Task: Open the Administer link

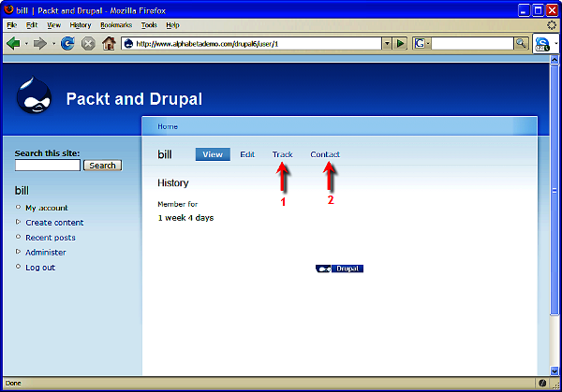Action: click(46, 252)
